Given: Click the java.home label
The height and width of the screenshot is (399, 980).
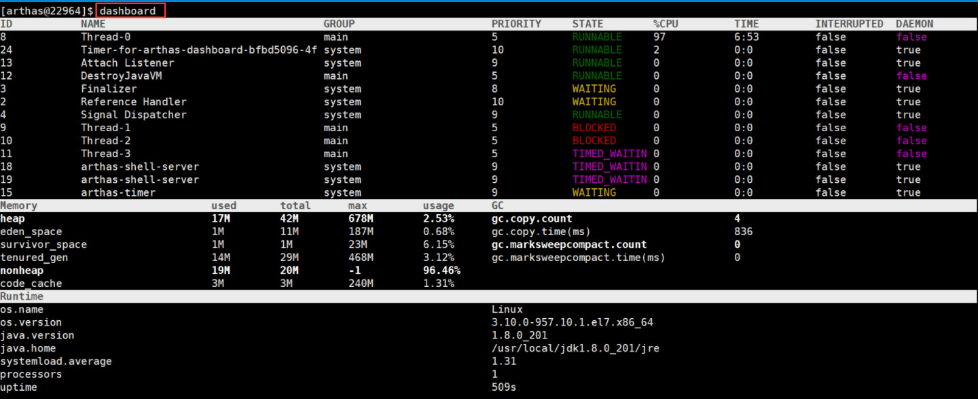Looking at the screenshot, I should point(29,348).
